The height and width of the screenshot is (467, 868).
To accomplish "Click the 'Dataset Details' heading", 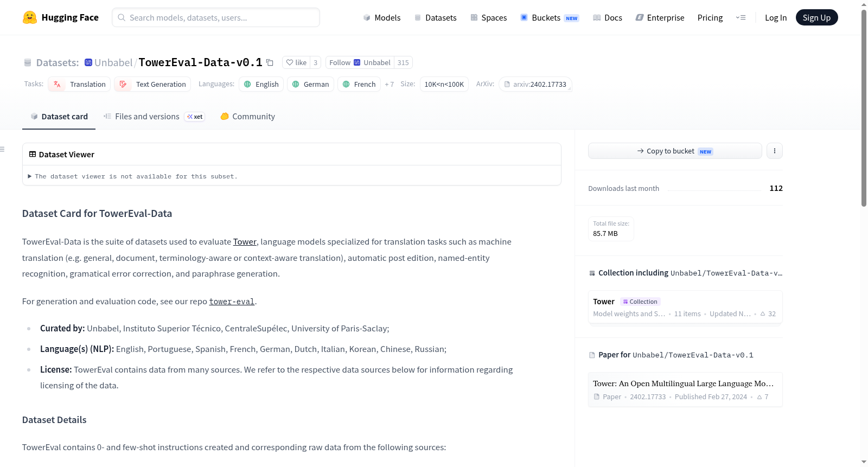I will click(x=54, y=420).
